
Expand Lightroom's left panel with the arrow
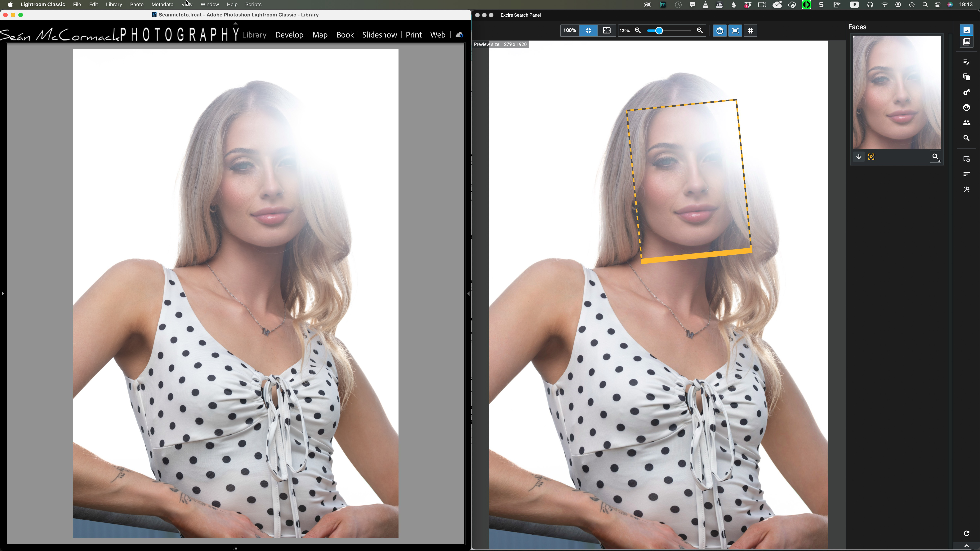[x=3, y=293]
